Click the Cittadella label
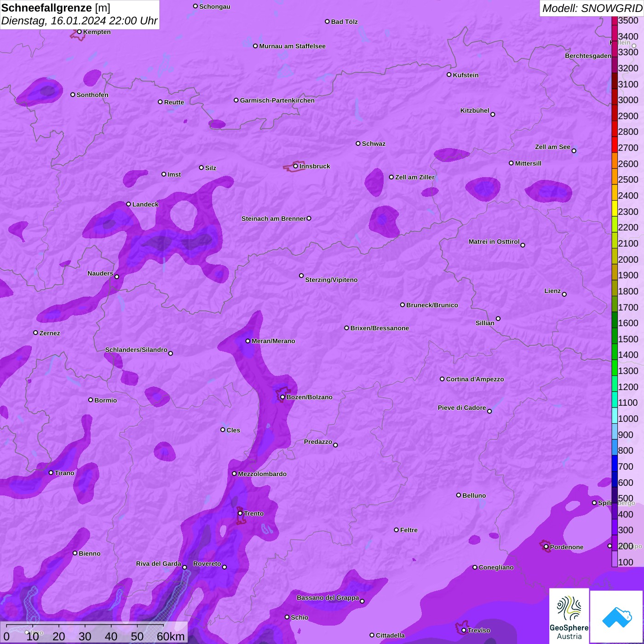644x644 pixels. pos(390,635)
